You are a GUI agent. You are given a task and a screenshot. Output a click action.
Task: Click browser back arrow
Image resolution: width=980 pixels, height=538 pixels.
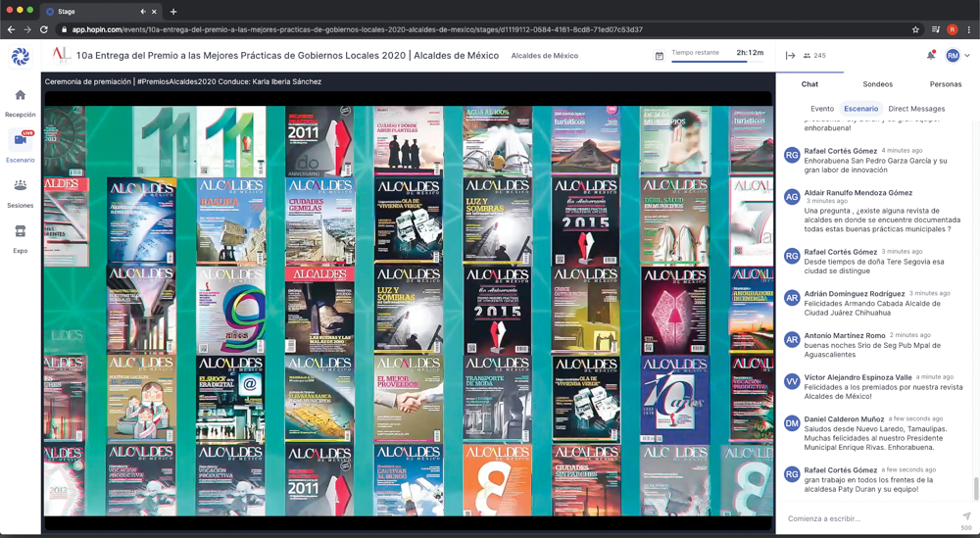11,29
